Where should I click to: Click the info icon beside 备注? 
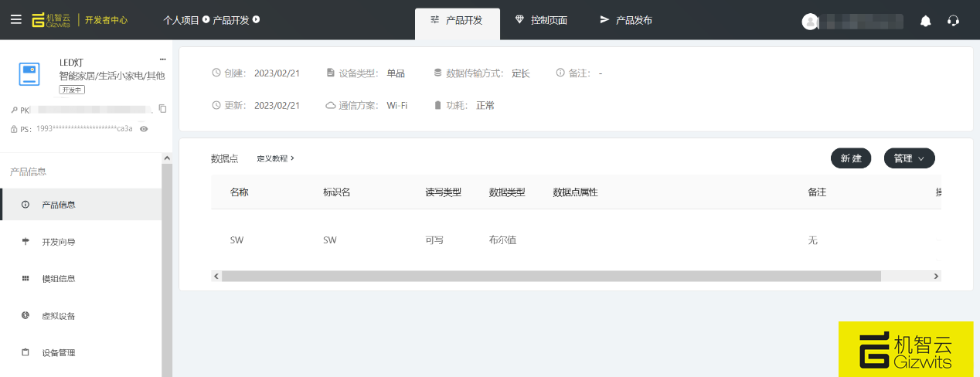(560, 73)
